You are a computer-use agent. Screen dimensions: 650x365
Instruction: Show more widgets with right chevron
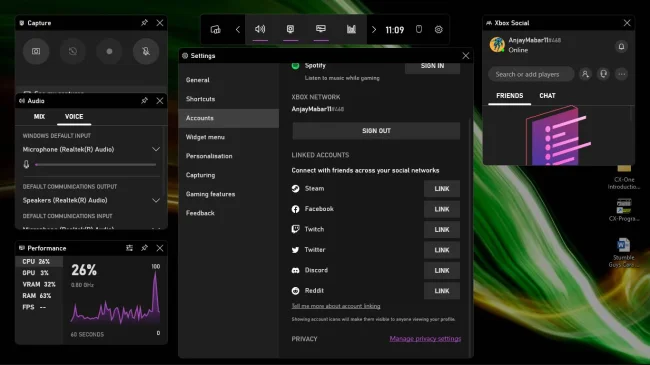pyautogui.click(x=374, y=29)
